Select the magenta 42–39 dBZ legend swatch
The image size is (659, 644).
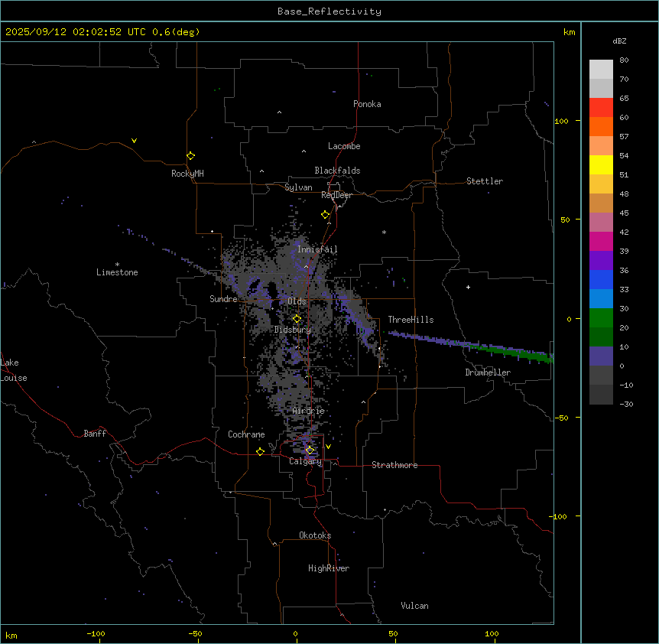click(601, 241)
